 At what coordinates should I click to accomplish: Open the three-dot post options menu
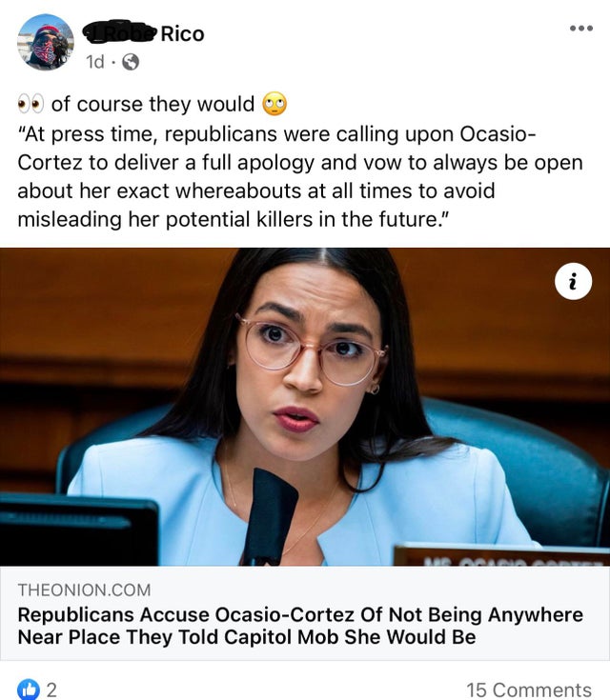[x=581, y=29]
